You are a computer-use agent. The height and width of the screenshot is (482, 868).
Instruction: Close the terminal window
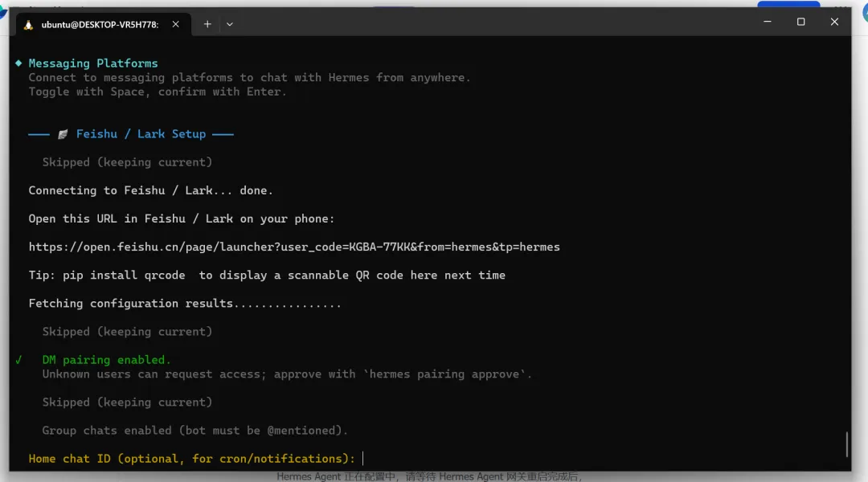(x=834, y=22)
